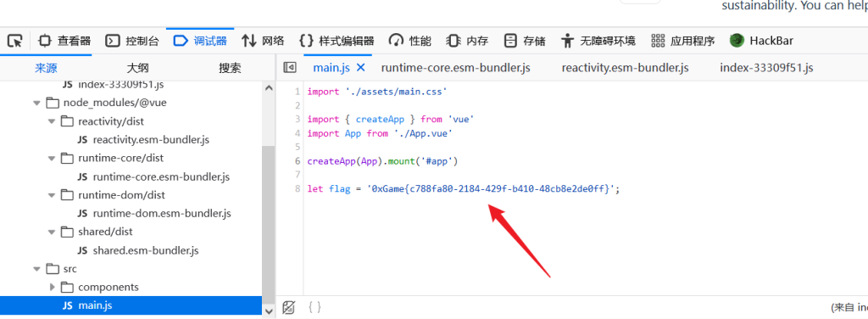Click the runtime-core/dist folder icon
This screenshot has height=319, width=868.
[68, 158]
